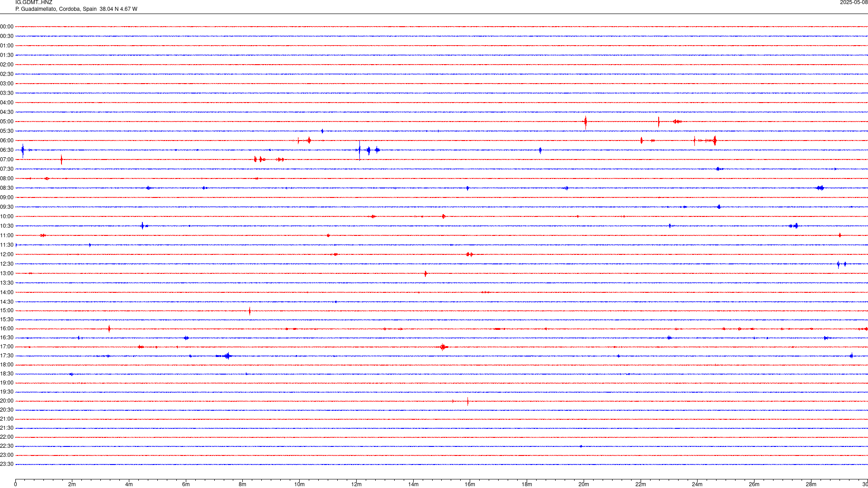Screen dimensions: 868x488
Task: Click the 10:30 time row label
Action: click(7, 226)
